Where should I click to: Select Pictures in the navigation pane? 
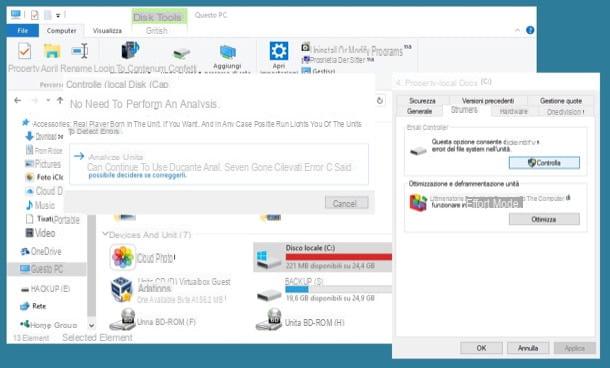click(43, 164)
